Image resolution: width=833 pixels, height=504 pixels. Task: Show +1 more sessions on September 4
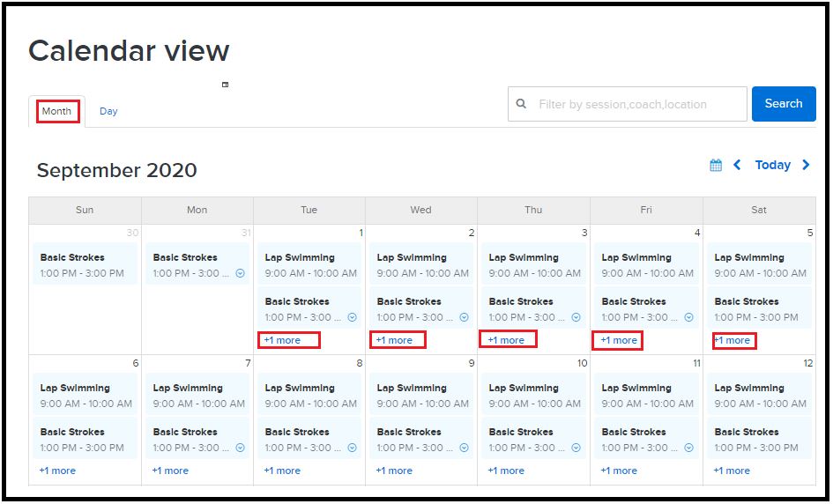(619, 340)
